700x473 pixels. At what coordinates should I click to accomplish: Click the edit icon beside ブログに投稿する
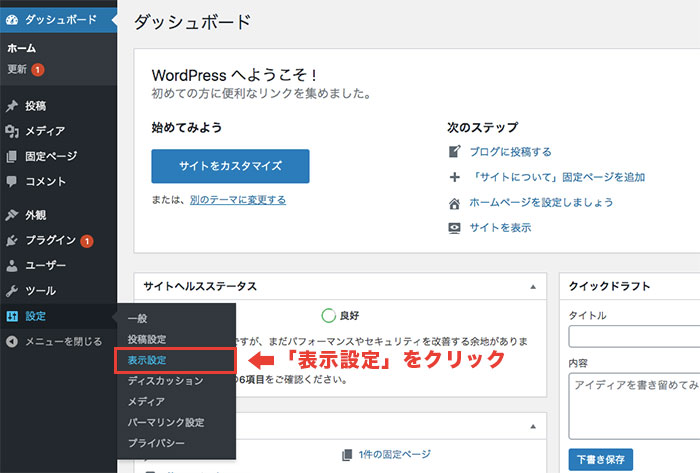coord(454,152)
